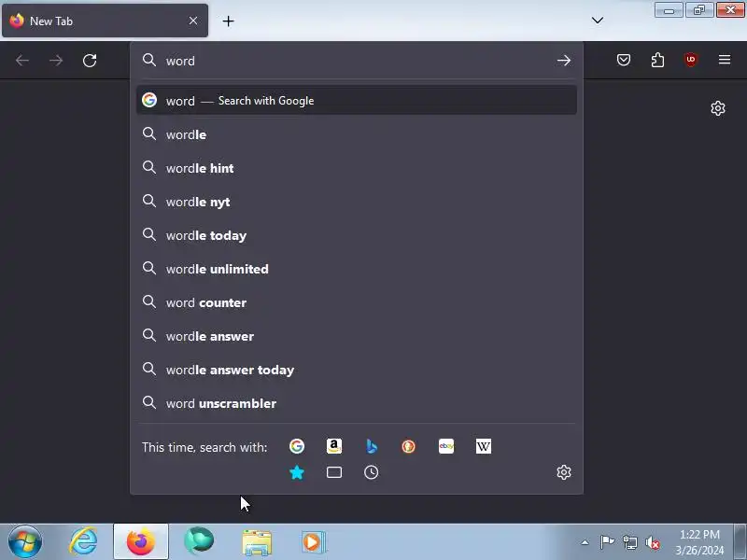Search this time with Bing icon

(371, 446)
